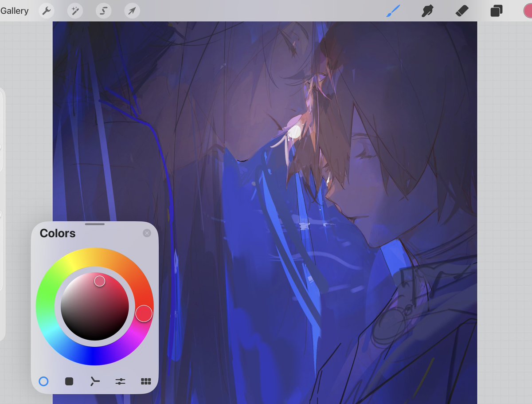Image resolution: width=532 pixels, height=404 pixels.
Task: Switch to Classic square color tab
Action: point(69,381)
